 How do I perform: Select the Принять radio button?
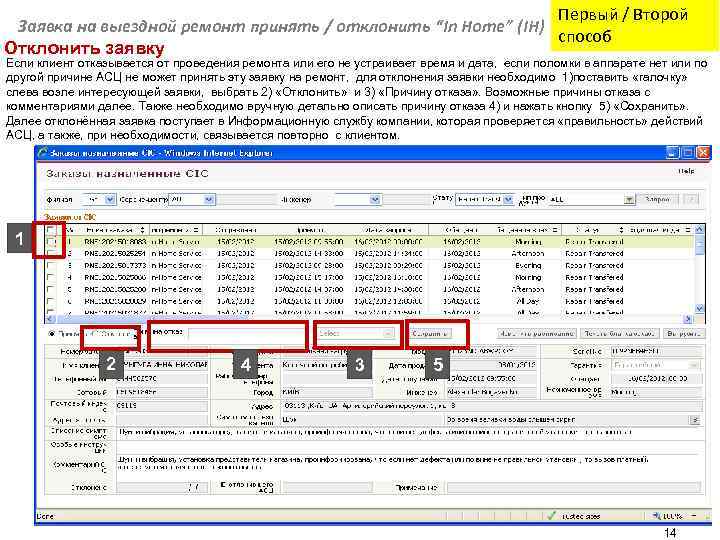(x=51, y=334)
